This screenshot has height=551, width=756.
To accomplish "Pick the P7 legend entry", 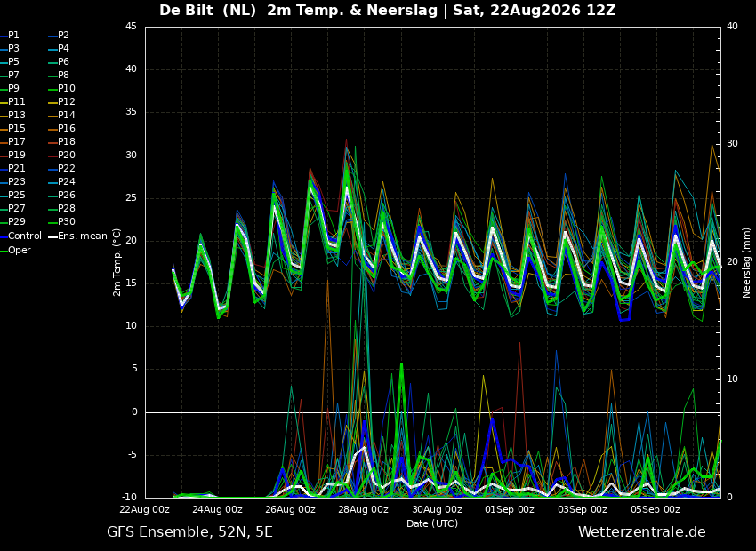I will (x=13, y=76).
